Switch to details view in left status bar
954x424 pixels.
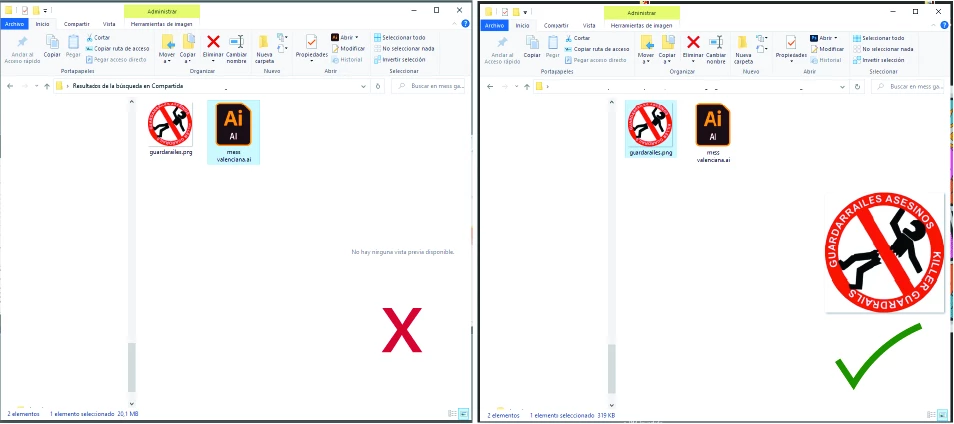pos(452,414)
